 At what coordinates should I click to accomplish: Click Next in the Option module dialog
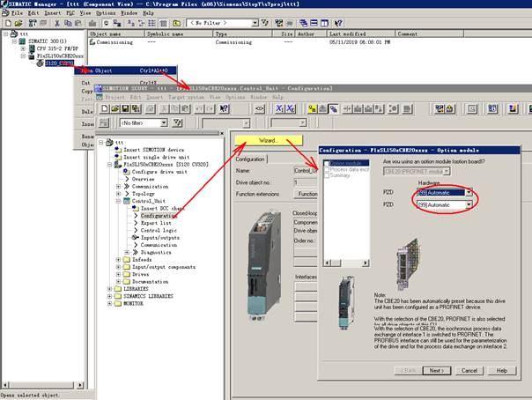(x=435, y=370)
